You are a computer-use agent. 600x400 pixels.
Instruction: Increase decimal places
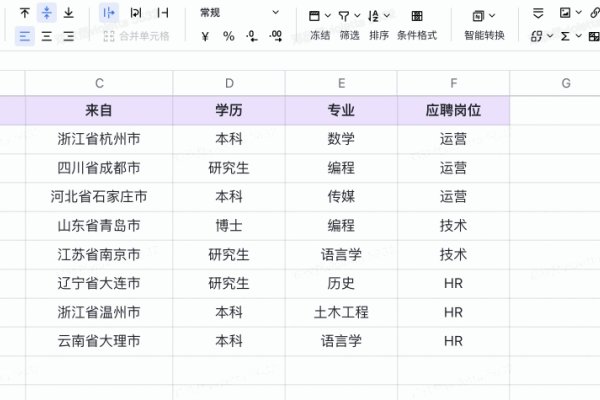coord(276,36)
